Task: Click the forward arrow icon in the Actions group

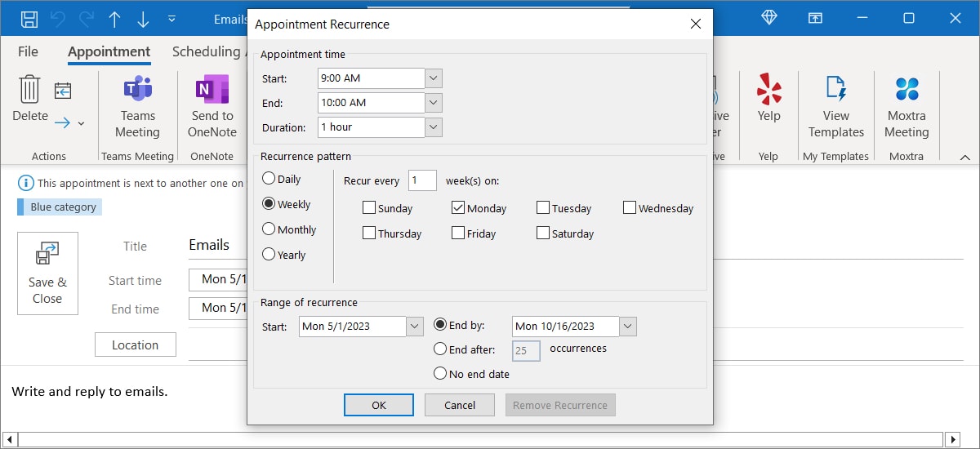Action: coord(62,123)
